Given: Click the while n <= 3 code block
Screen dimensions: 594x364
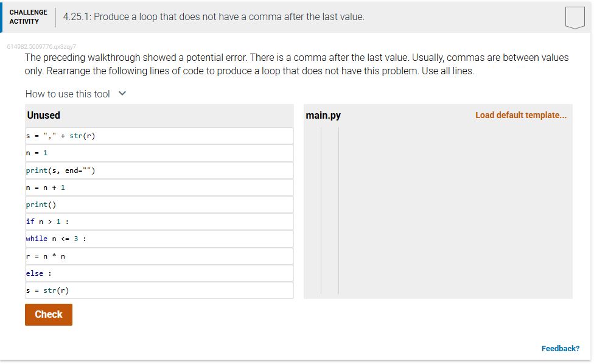Looking at the screenshot, I should click(158, 238).
